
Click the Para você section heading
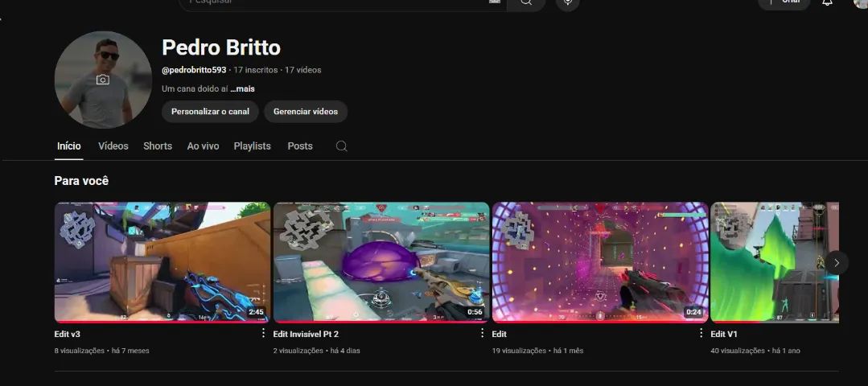(81, 181)
